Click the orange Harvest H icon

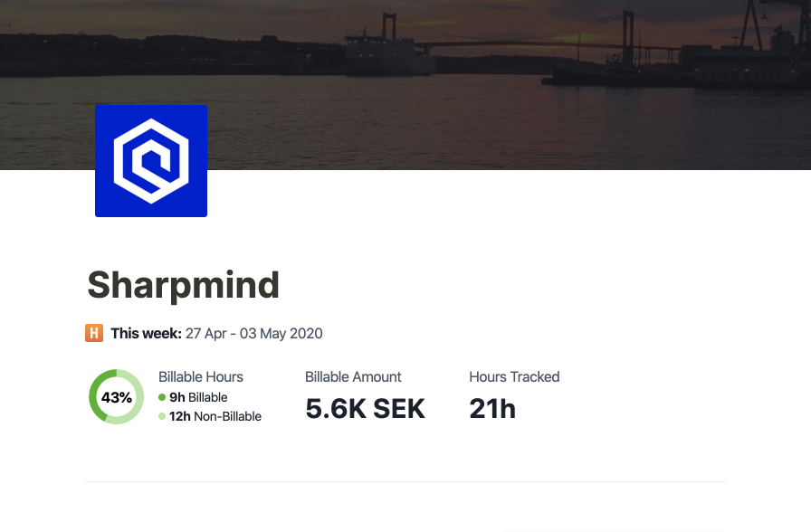click(94, 333)
